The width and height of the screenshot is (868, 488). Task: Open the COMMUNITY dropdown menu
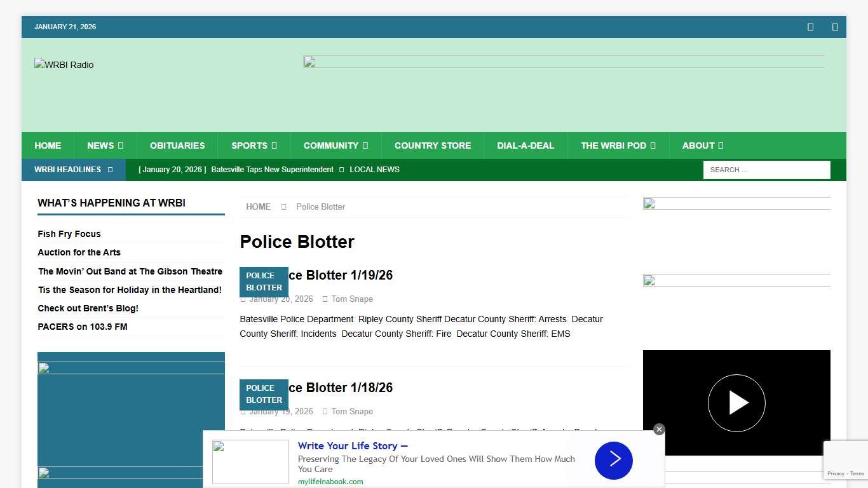pos(336,146)
